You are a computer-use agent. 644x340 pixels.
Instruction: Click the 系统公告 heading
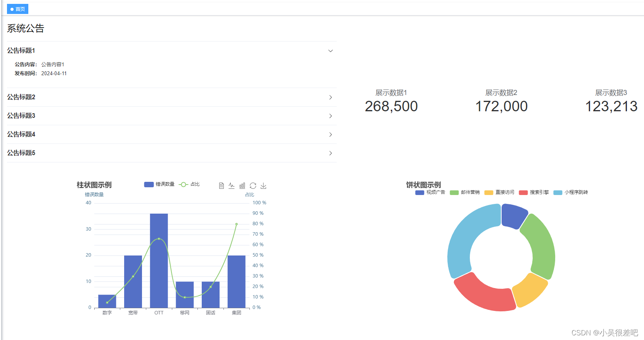pos(26,28)
